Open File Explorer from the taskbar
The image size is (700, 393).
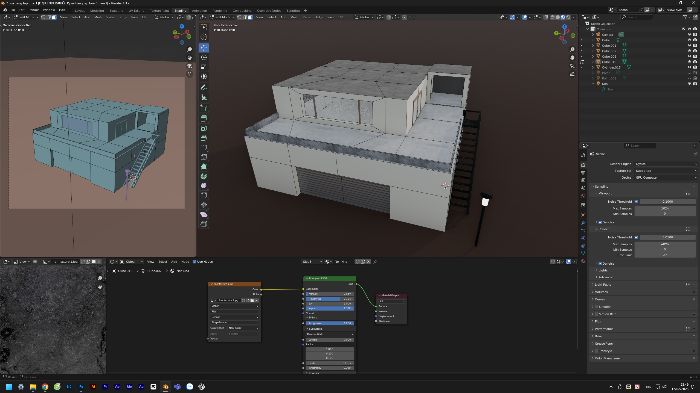click(33, 387)
